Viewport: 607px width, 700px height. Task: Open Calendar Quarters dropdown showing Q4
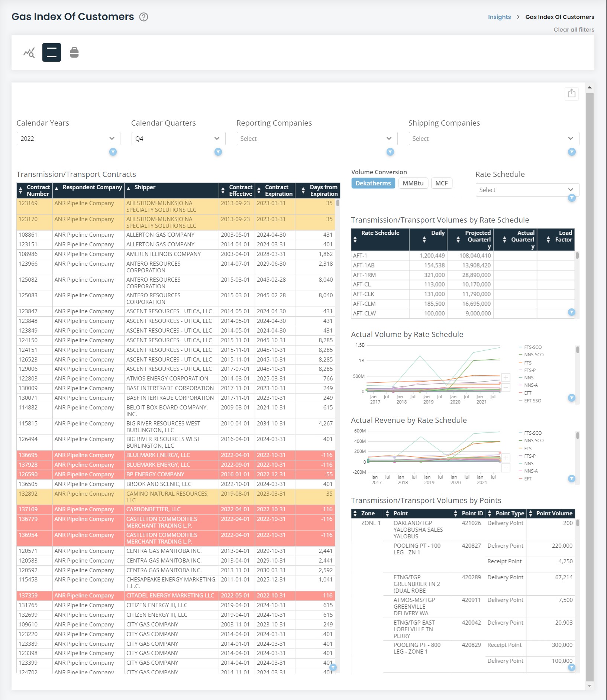178,139
